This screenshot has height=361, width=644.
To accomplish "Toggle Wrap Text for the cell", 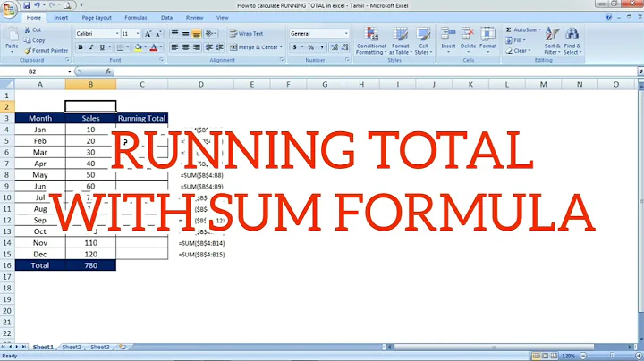I will click(247, 34).
